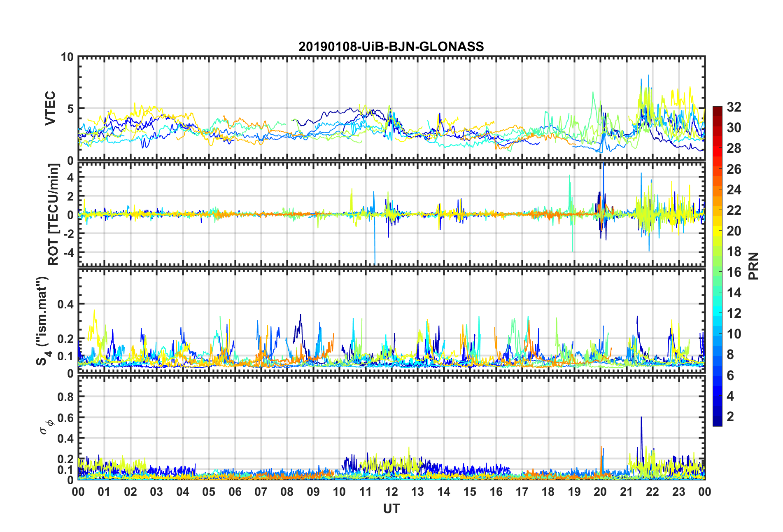Click the sigma-phi y-axis label
Viewport: 783px width, 532px height.
(x=46, y=427)
